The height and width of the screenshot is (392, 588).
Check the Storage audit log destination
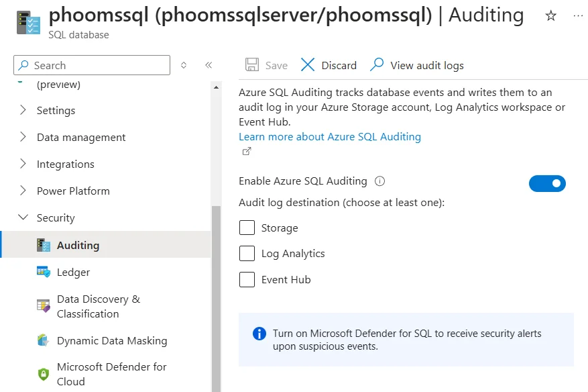(247, 228)
